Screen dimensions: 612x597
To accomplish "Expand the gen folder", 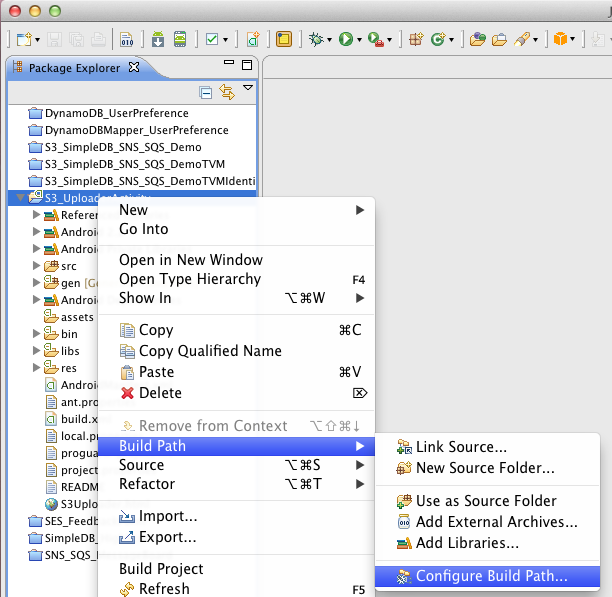I will pos(36,283).
